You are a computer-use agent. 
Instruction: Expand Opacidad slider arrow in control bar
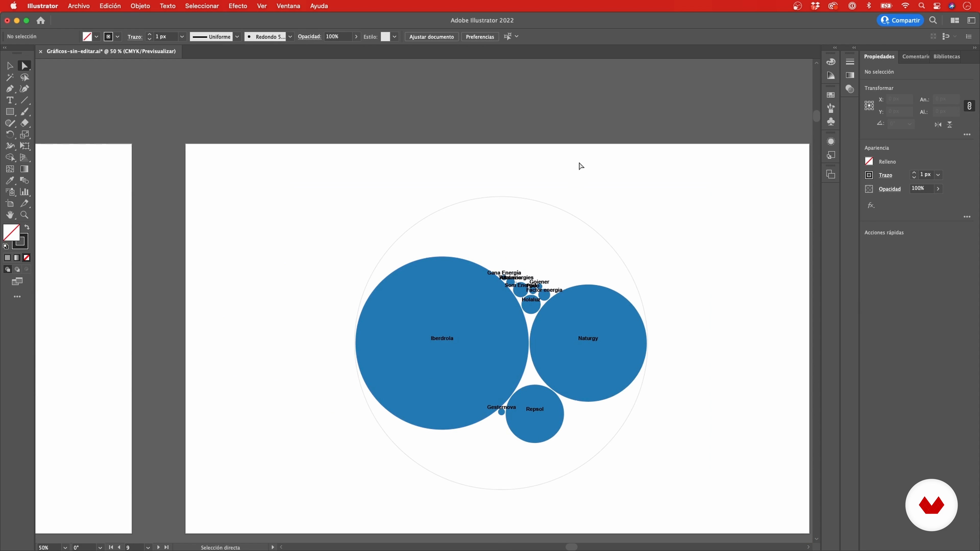tap(356, 36)
